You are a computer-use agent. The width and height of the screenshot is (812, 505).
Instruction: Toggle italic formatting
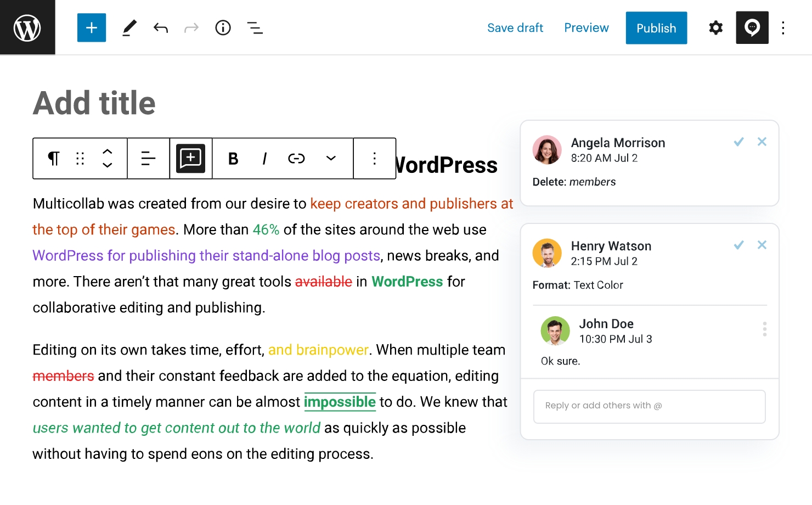click(x=264, y=159)
